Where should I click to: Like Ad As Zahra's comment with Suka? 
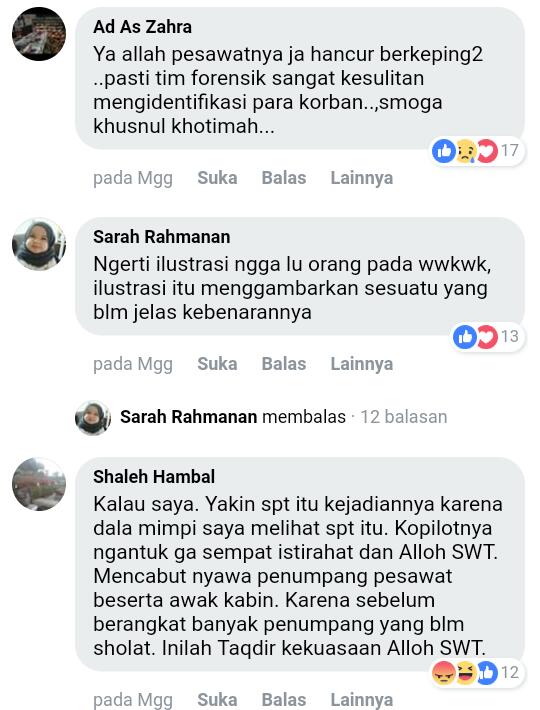217,178
